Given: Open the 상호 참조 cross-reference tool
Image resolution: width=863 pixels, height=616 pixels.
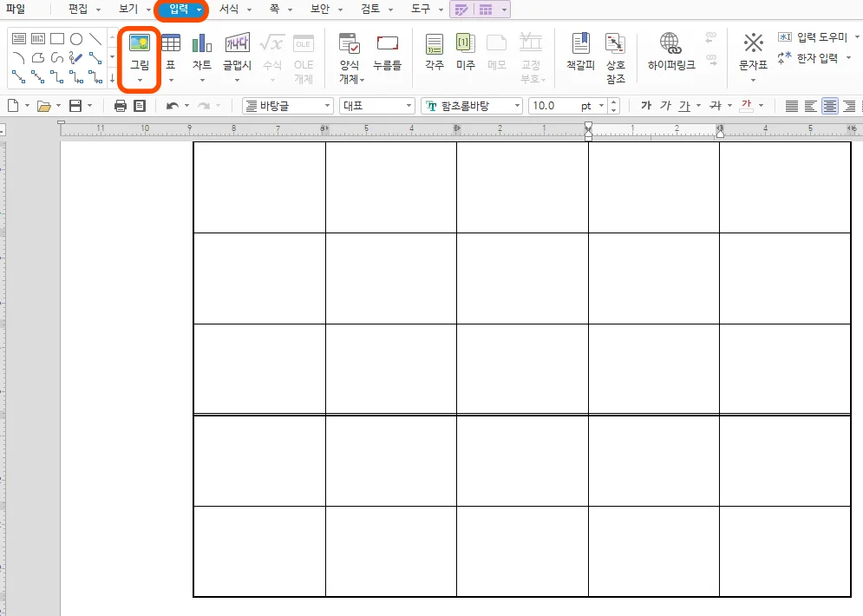Looking at the screenshot, I should click(x=615, y=58).
